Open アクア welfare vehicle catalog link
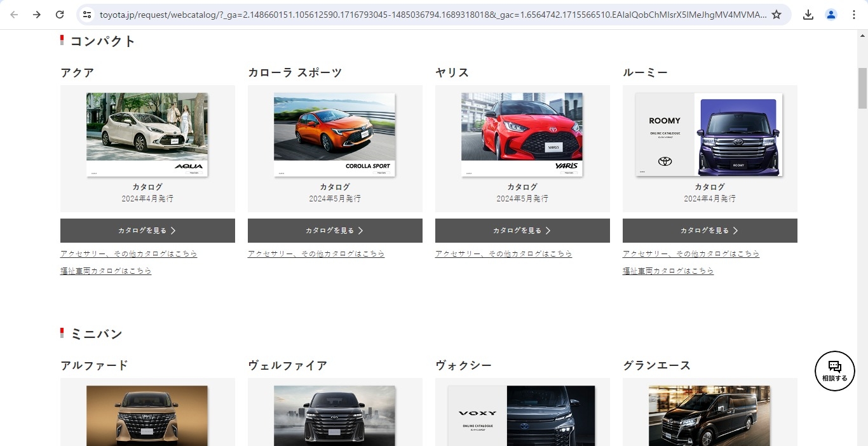868x446 pixels. coord(106,271)
